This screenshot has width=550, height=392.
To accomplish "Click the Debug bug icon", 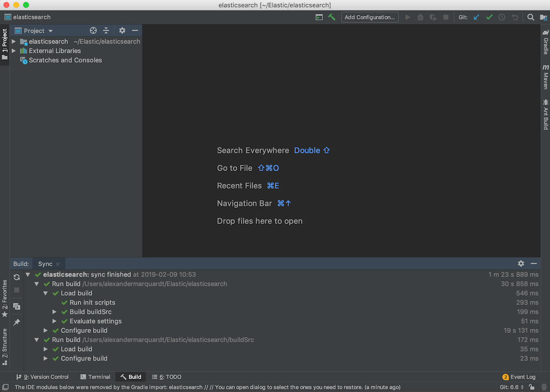I will coord(420,17).
